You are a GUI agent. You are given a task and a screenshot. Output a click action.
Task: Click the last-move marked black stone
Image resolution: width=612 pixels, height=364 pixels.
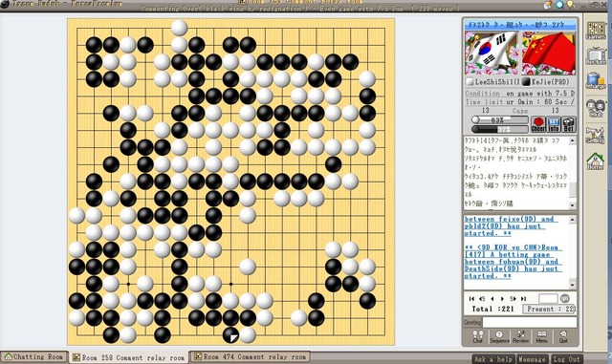230,335
